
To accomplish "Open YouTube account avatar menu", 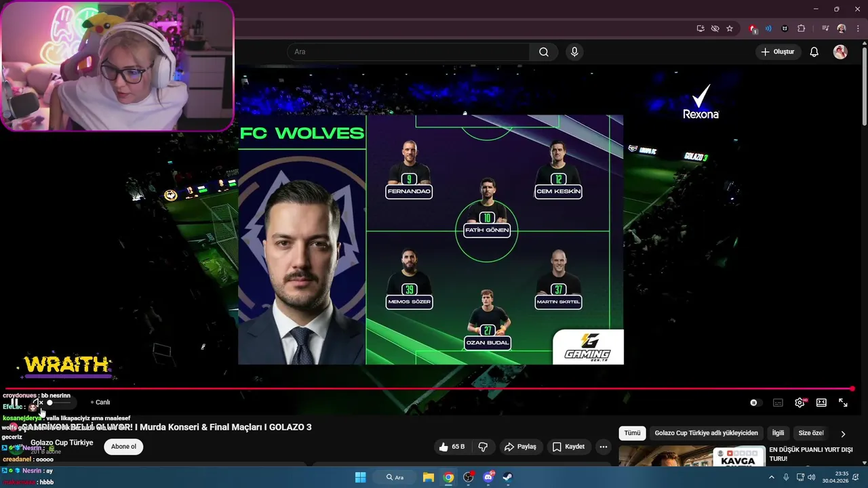I will pos(840,52).
